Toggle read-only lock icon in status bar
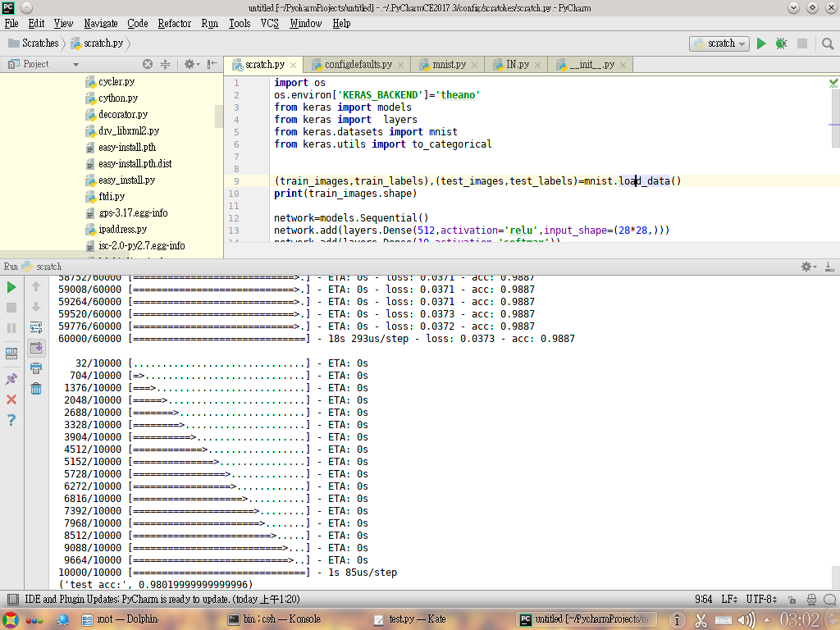 (x=792, y=600)
